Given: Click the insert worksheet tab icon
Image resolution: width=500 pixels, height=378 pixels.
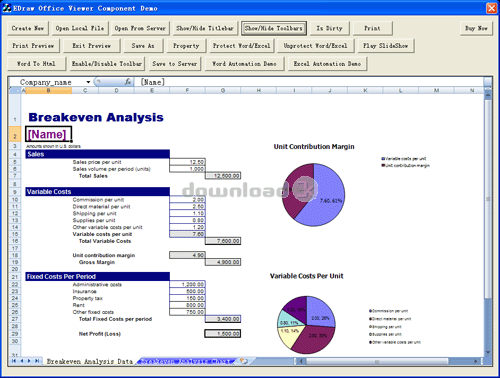Looking at the screenshot, I should pos(244,361).
